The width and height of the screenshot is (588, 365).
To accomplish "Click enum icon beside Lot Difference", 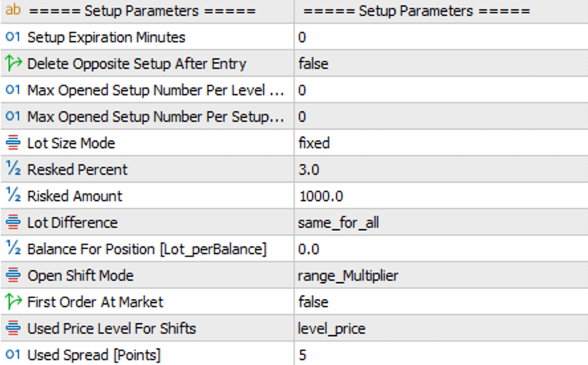I will tap(13, 222).
